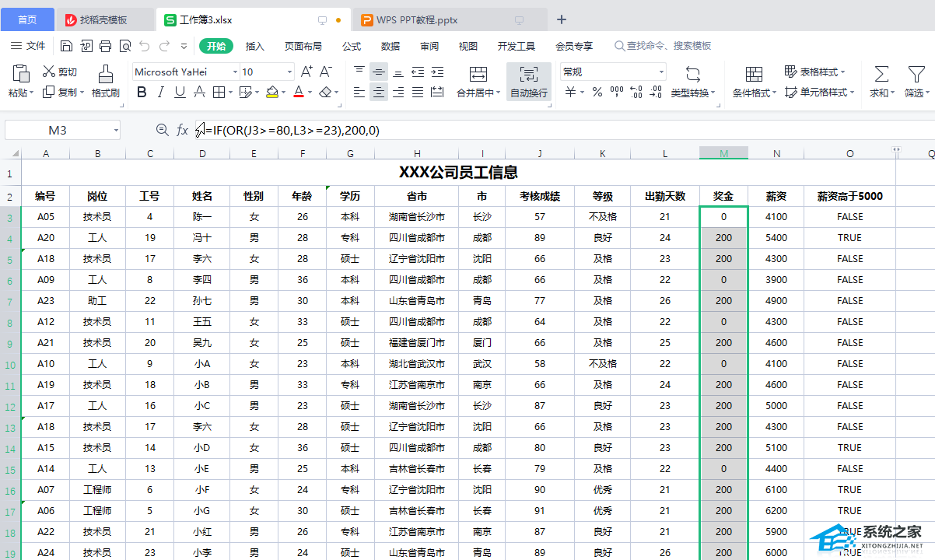The height and width of the screenshot is (560, 935).
Task: Toggle wrap text on selected cells
Action: tap(529, 82)
